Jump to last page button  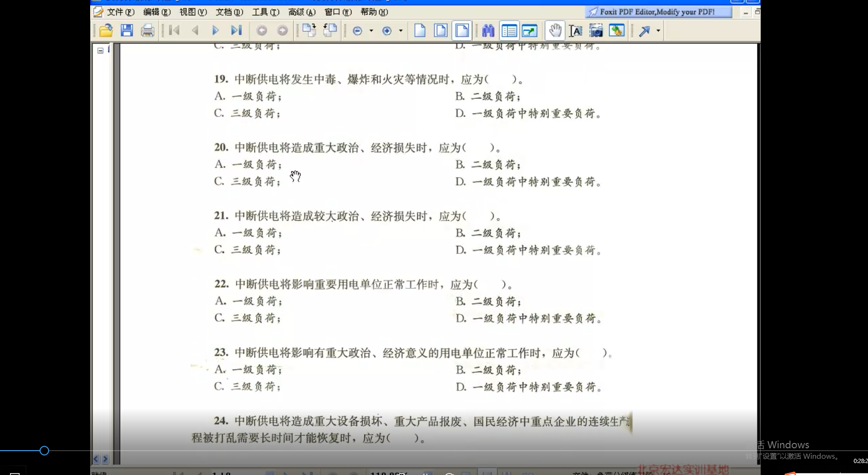pos(236,31)
